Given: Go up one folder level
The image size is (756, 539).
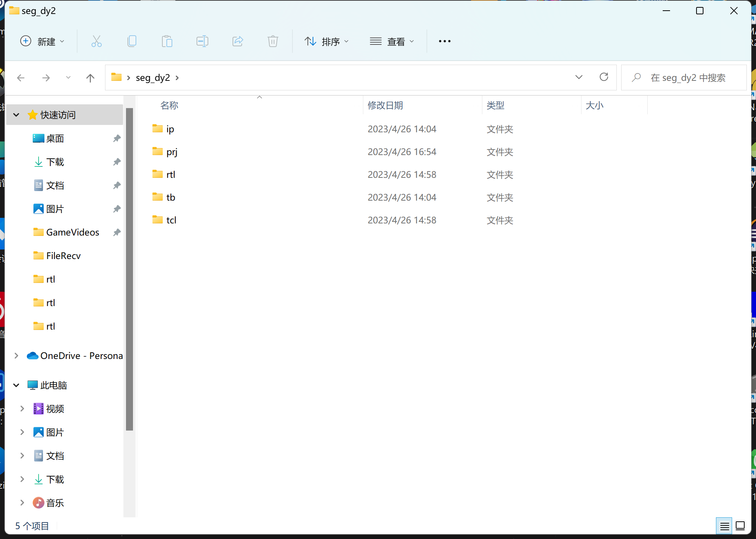Looking at the screenshot, I should click(x=90, y=78).
